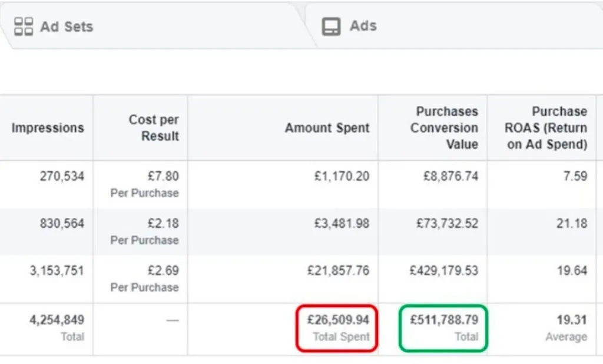Switch to the Ad Sets tab label

pyautogui.click(x=67, y=27)
